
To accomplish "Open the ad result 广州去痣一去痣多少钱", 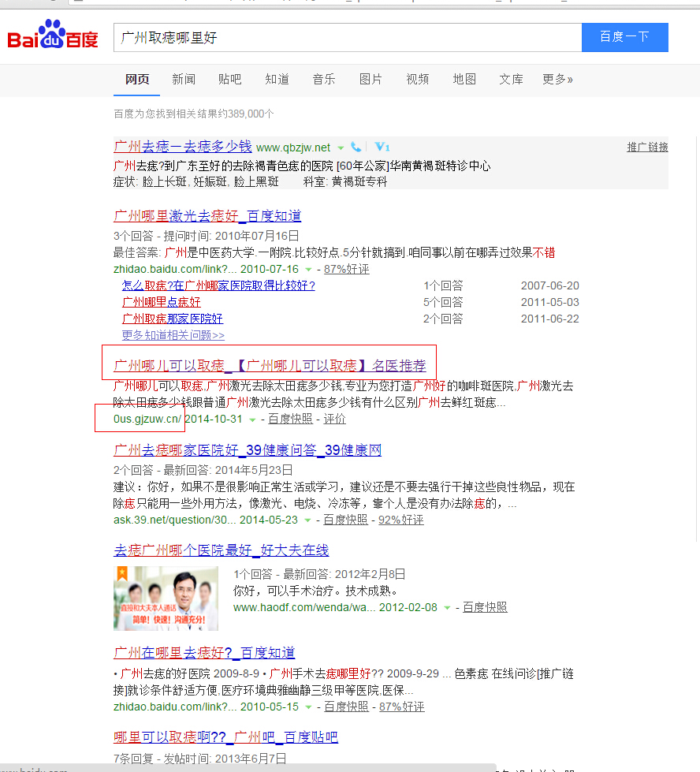I will point(183,147).
